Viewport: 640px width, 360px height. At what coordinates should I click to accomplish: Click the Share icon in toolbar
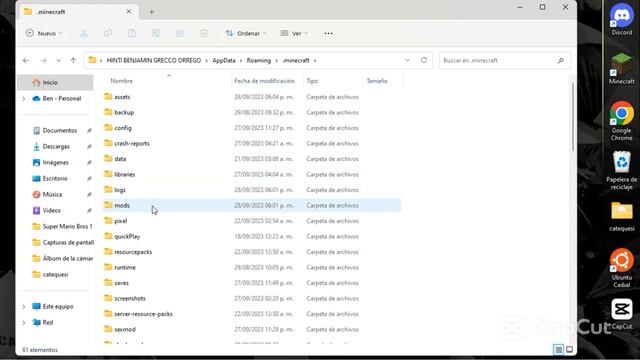tap(180, 33)
